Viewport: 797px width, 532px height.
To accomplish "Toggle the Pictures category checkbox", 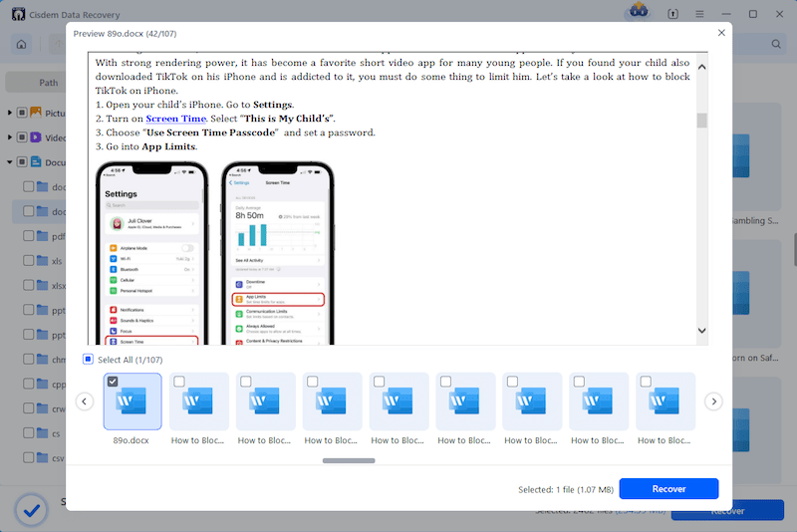I will [22, 113].
